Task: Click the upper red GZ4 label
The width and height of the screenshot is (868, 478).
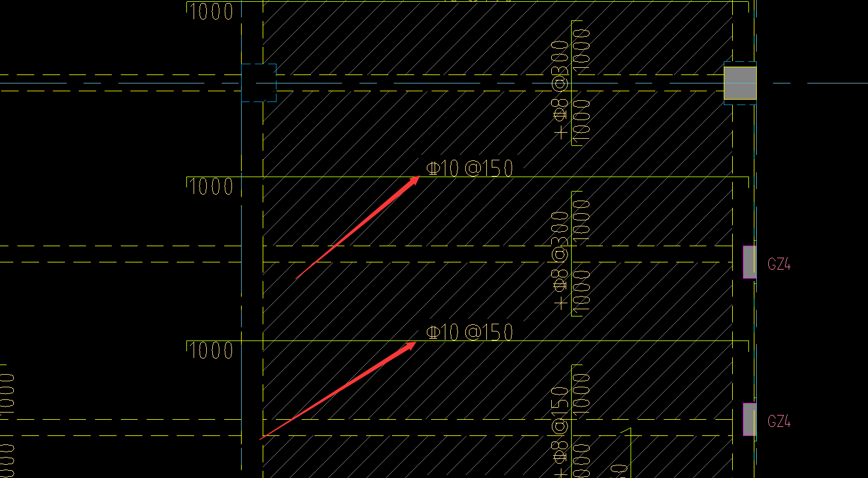Action: coord(779,264)
